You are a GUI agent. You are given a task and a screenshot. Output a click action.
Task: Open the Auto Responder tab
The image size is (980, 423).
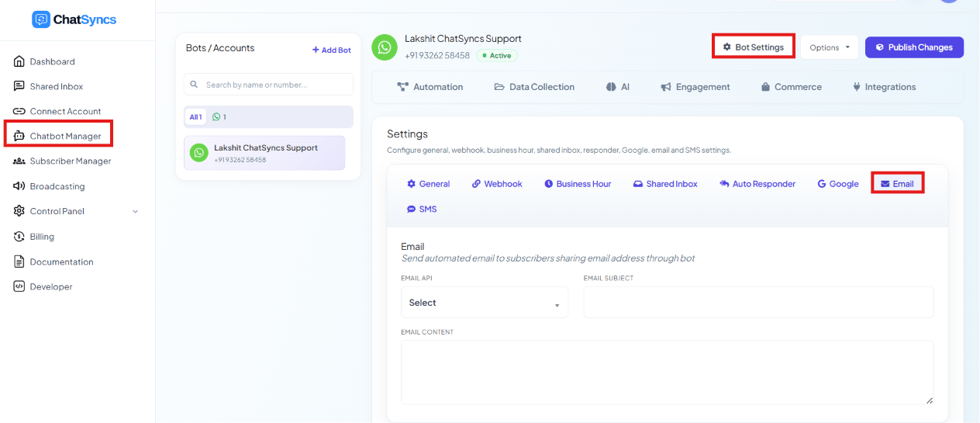pos(757,184)
